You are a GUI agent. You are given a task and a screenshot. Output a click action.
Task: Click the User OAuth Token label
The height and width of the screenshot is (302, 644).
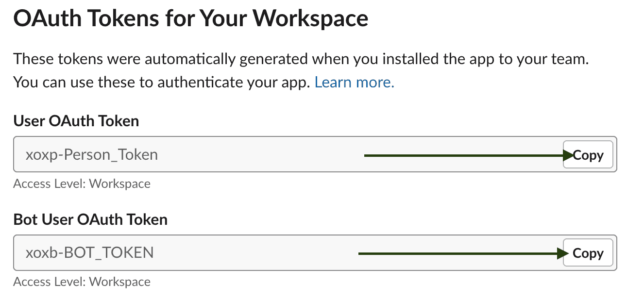point(76,121)
